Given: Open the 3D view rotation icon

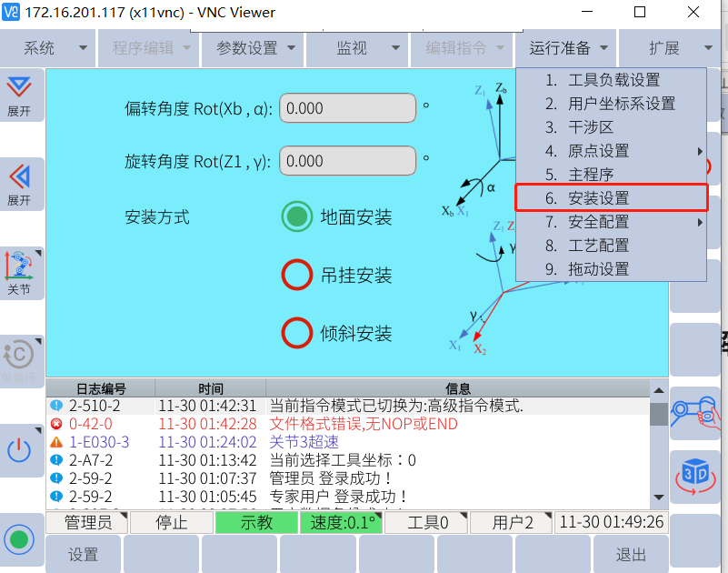Looking at the screenshot, I should (x=695, y=476).
